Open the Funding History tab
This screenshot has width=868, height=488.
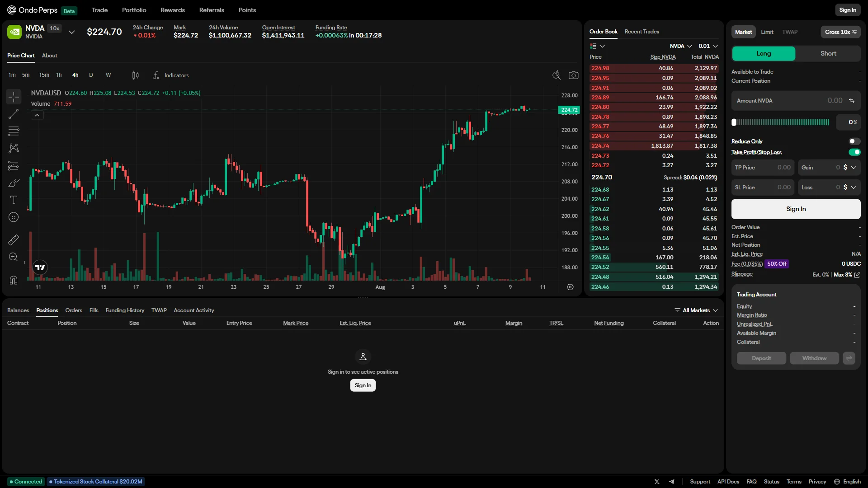click(x=125, y=310)
